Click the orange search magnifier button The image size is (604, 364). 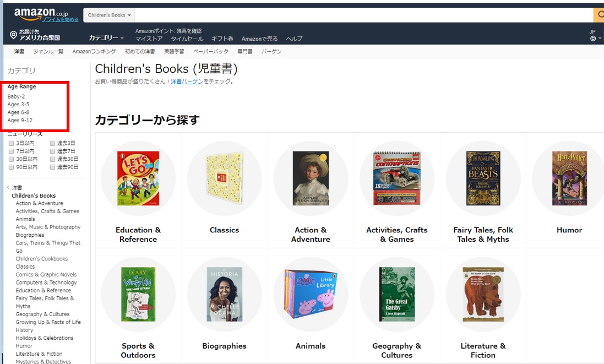(599, 15)
